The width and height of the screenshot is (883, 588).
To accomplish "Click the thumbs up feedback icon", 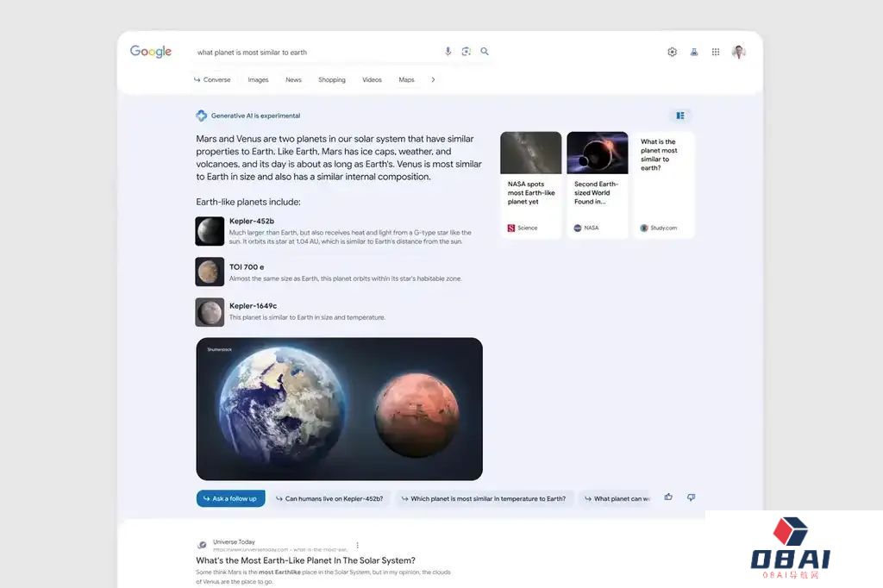I will tap(668, 497).
